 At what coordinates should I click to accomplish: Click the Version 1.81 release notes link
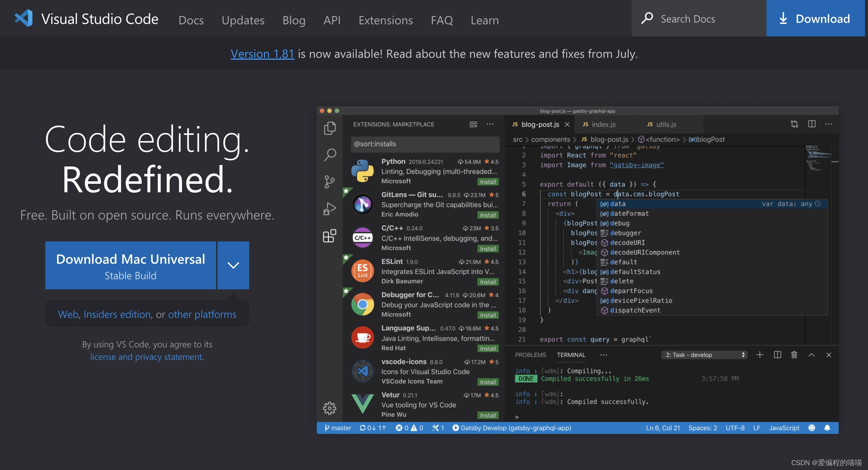pyautogui.click(x=261, y=53)
